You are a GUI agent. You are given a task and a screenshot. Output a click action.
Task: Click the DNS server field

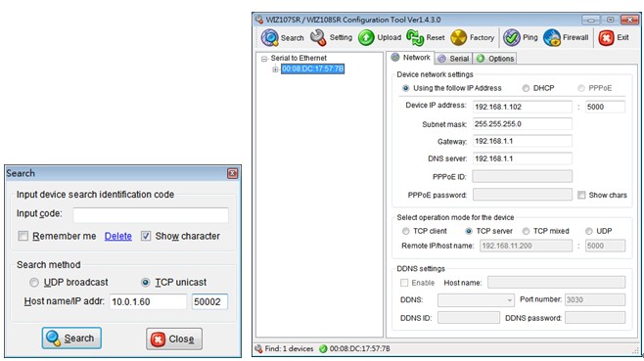point(522,158)
